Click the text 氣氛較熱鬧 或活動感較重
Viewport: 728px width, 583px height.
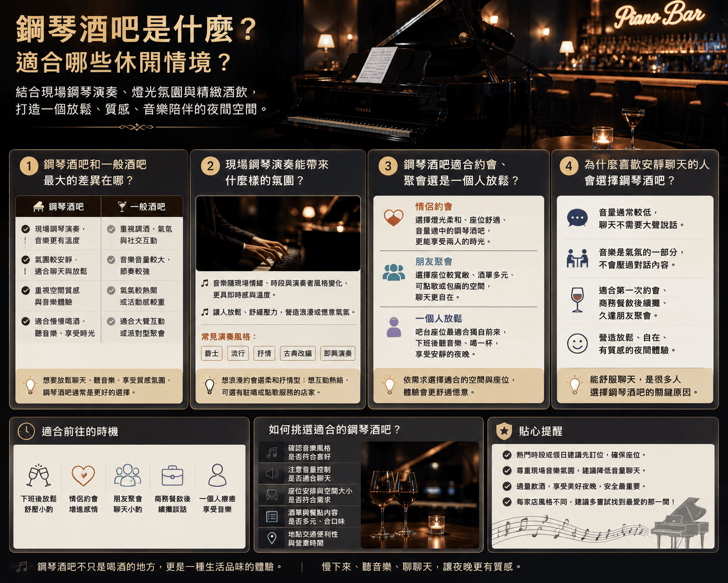(142, 296)
